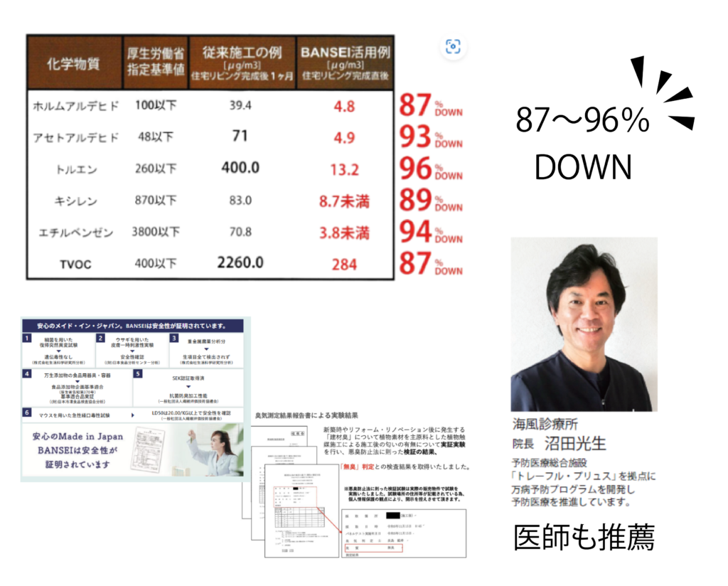Click the 87% DOWN for ホルムアルデヒド row
The width and height of the screenshot is (728, 586).
[x=430, y=105]
